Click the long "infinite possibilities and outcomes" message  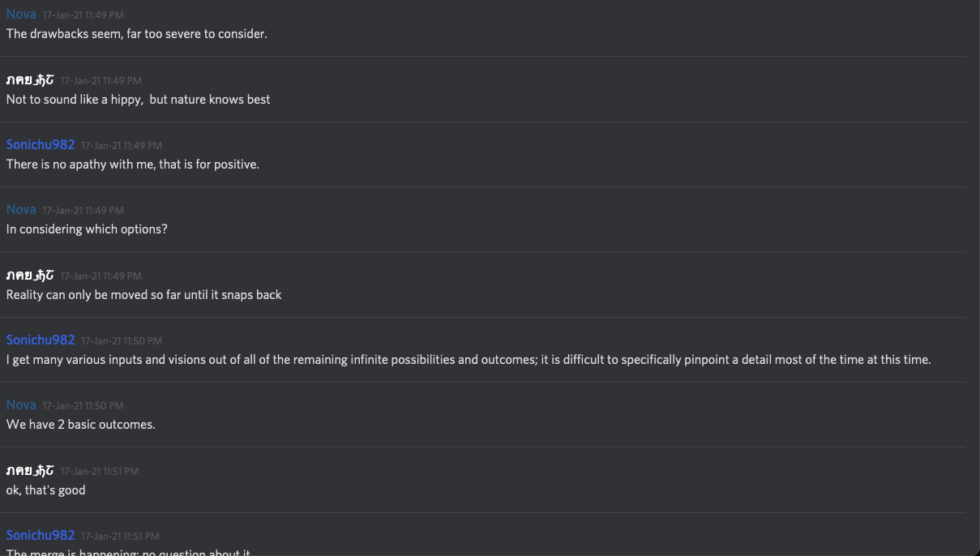[468, 359]
